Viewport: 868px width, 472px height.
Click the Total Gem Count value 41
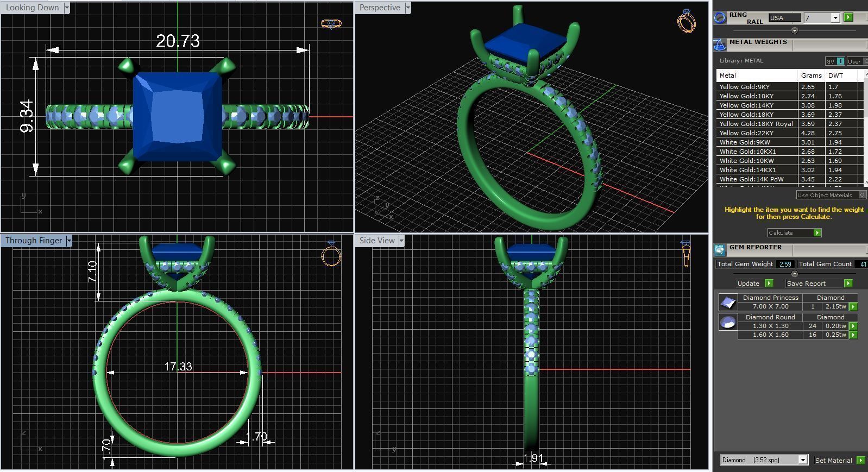(x=863, y=264)
